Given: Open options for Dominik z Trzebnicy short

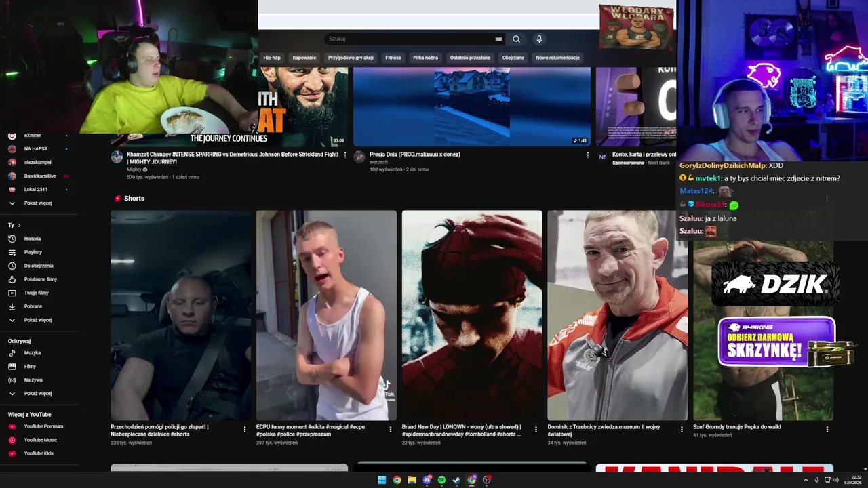Looking at the screenshot, I should click(x=682, y=429).
